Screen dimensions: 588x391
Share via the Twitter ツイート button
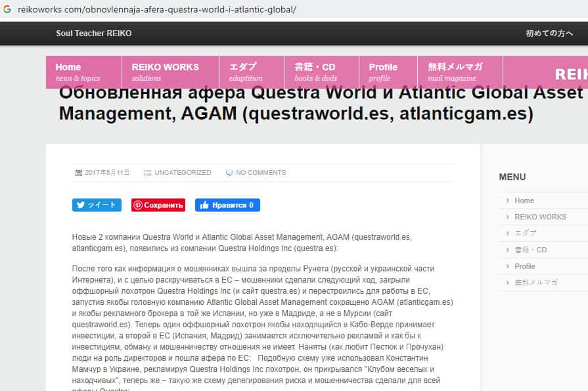pos(97,205)
